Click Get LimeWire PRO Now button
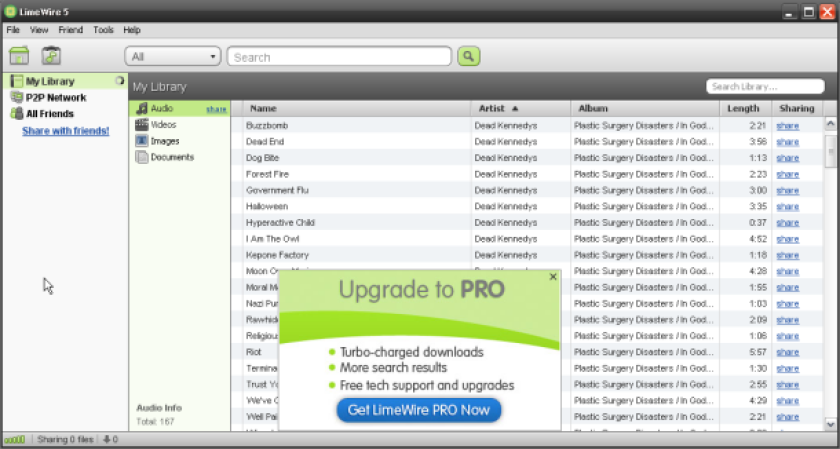The height and width of the screenshot is (449, 840). click(419, 410)
